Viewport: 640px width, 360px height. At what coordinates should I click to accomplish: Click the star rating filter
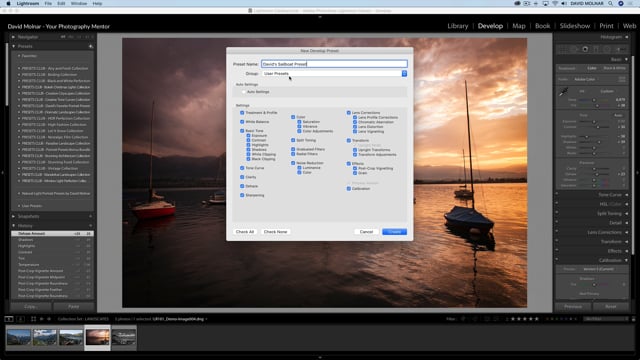click(525, 319)
